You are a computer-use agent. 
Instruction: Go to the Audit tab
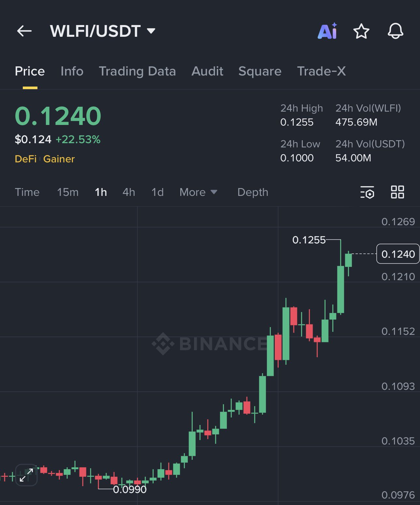click(x=207, y=71)
